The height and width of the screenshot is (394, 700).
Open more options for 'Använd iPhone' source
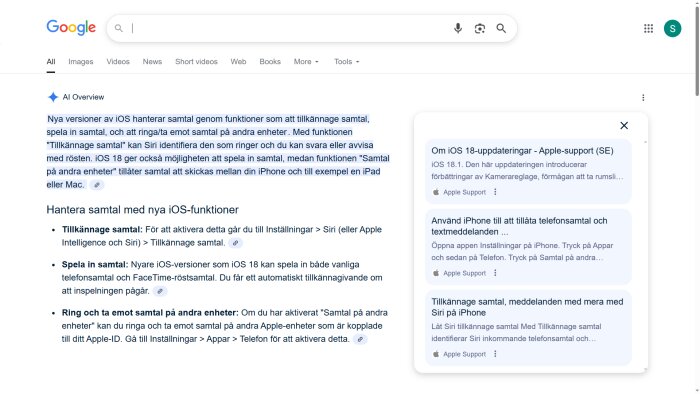click(x=495, y=273)
